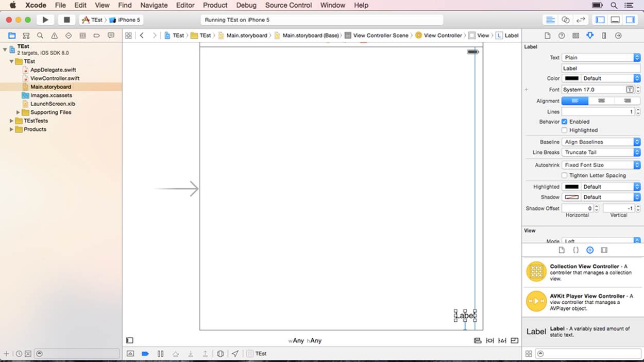644x362 pixels.
Task: Open the Find navigator
Action: tap(40, 36)
